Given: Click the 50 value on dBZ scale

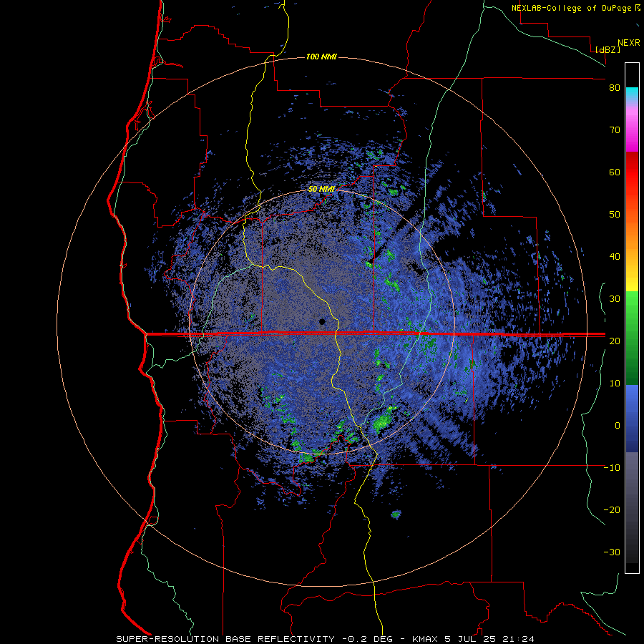Looking at the screenshot, I should pos(615,215).
